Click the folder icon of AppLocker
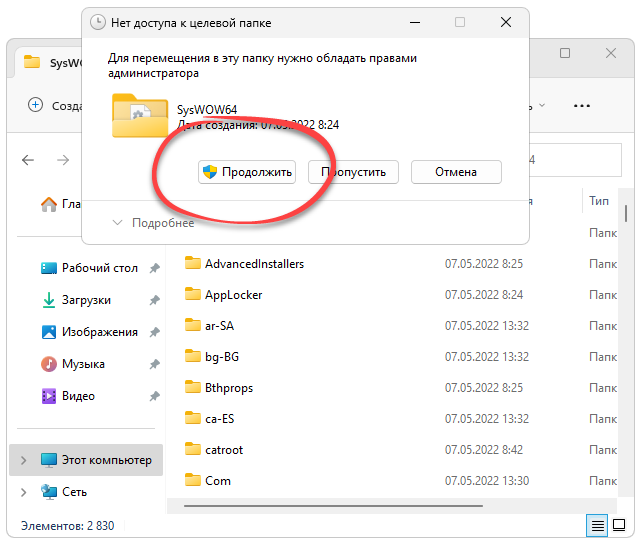 click(193, 294)
